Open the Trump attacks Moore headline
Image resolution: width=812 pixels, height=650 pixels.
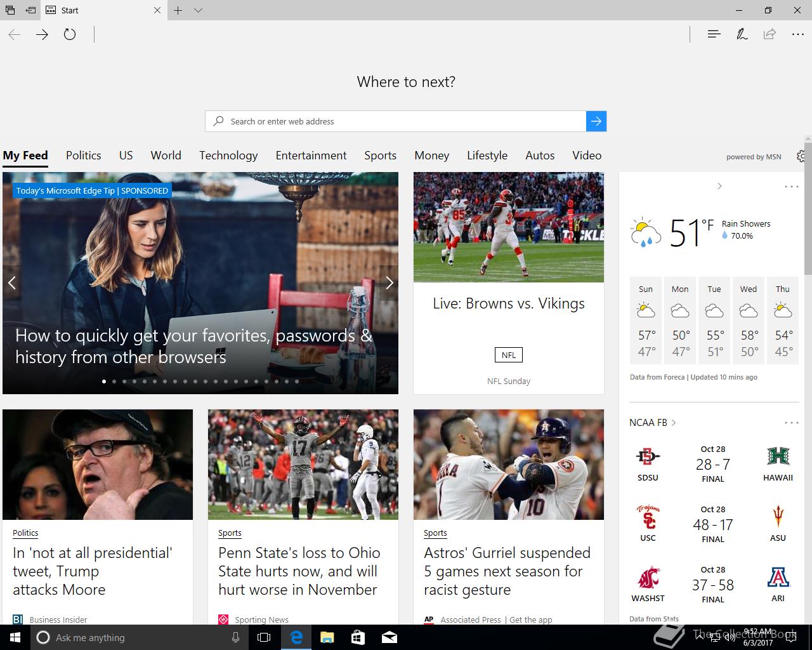click(93, 571)
